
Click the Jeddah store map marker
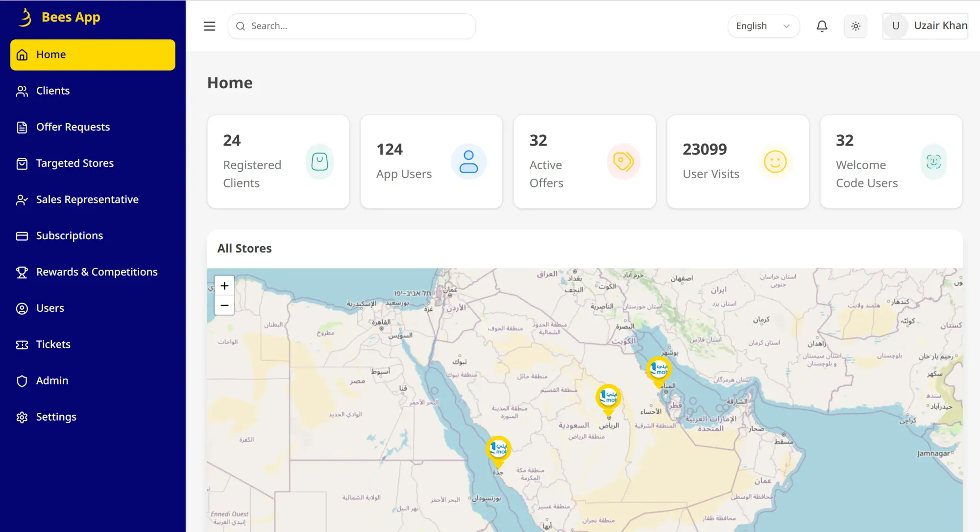coord(498,452)
